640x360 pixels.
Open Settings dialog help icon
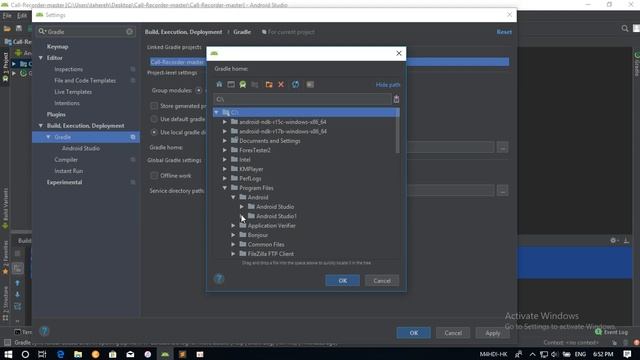coord(44,331)
